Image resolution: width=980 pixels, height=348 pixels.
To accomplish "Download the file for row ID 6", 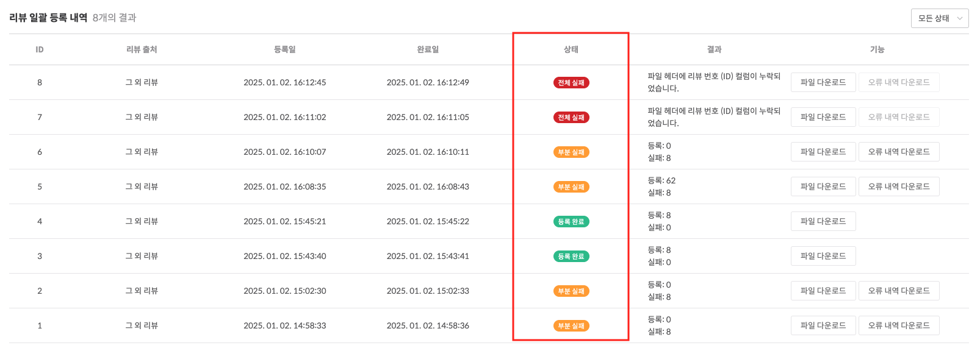I will (x=823, y=152).
